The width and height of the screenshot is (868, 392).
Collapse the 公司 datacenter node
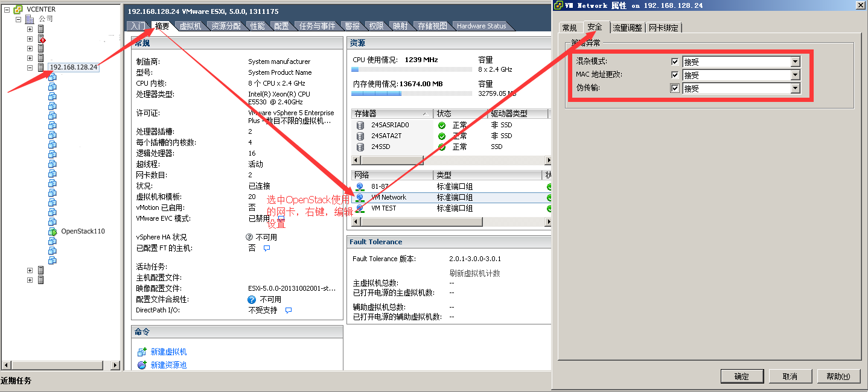point(19,19)
